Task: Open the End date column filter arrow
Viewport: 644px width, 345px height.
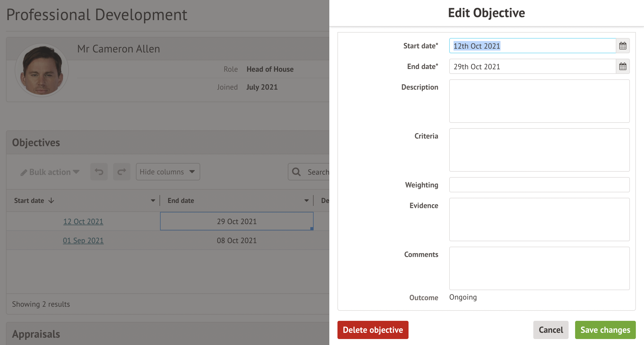Action: tap(307, 201)
